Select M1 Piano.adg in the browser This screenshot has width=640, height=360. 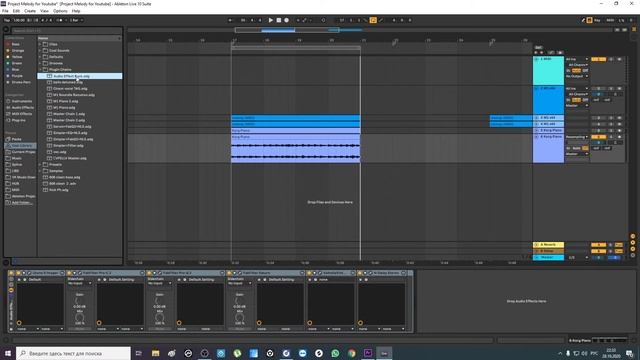(64, 107)
